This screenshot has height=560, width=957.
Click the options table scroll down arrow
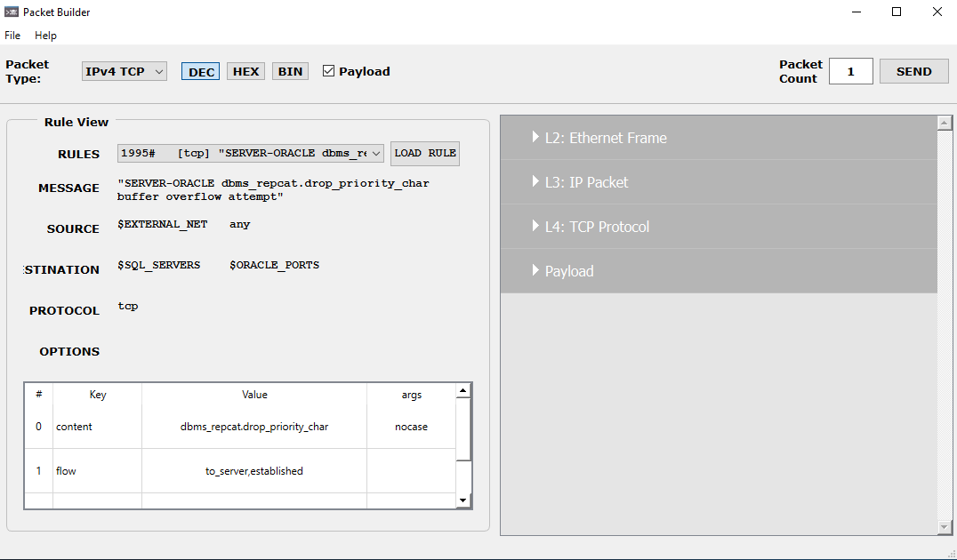[462, 500]
